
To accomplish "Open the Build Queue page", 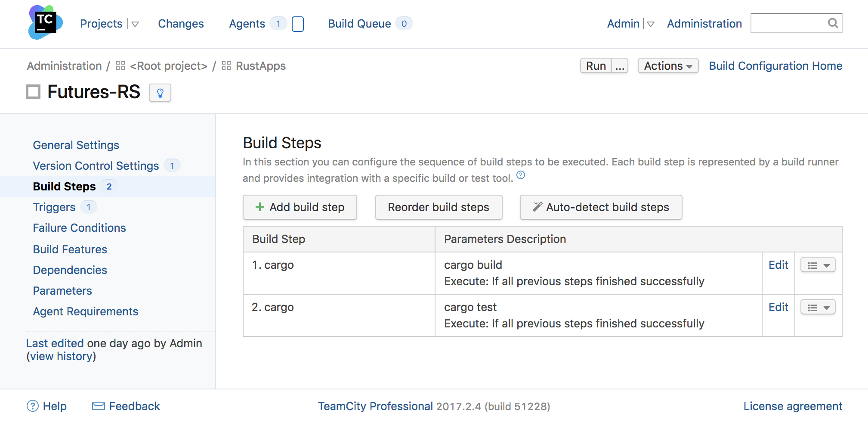I will click(x=359, y=24).
